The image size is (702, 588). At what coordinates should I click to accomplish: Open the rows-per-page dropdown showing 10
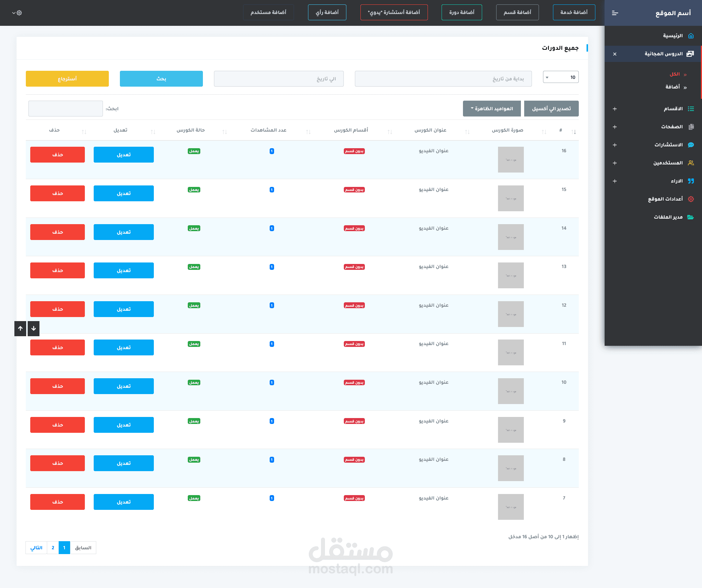pos(561,77)
